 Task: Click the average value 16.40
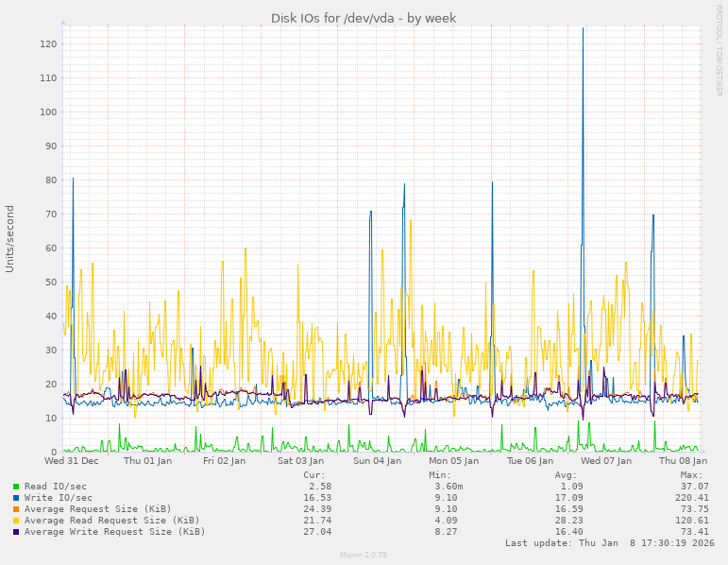tap(569, 532)
